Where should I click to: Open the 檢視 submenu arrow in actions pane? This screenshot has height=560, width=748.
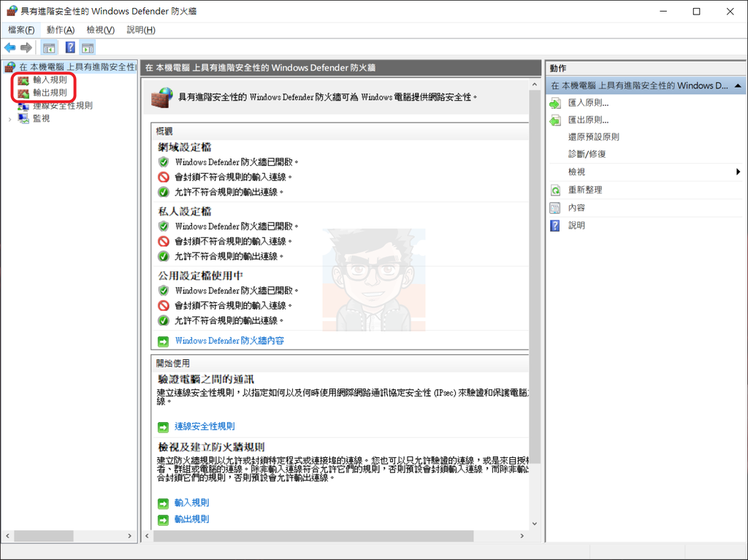(x=738, y=172)
